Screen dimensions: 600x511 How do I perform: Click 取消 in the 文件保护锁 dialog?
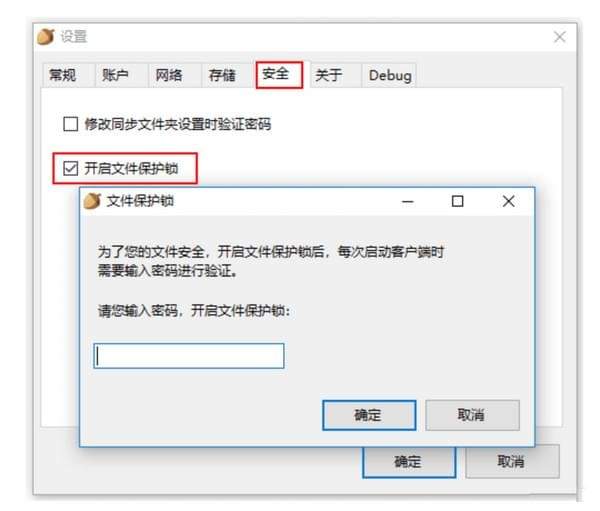coord(473,415)
